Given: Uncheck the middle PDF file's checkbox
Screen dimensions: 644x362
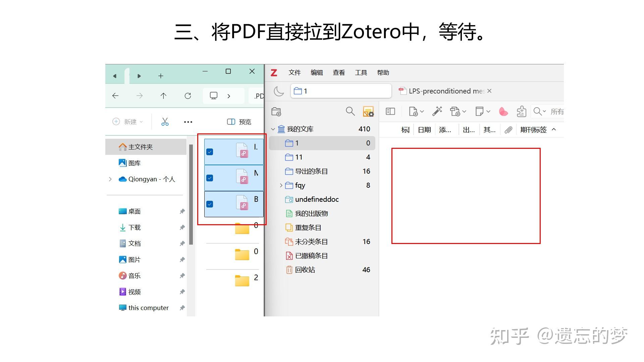Looking at the screenshot, I should point(210,178).
